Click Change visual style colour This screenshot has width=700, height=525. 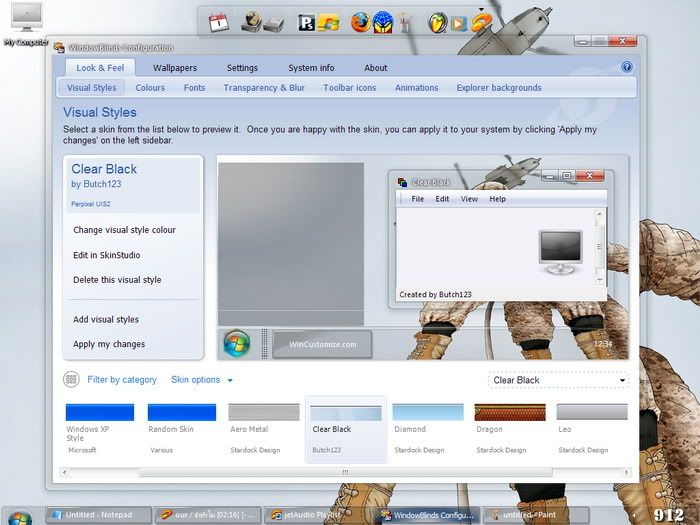[124, 230]
